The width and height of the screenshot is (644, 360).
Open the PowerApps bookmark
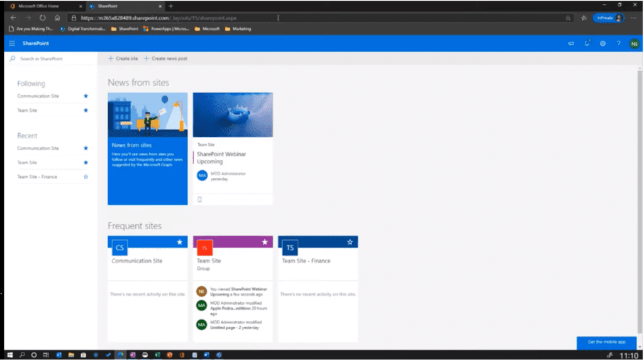(166, 29)
